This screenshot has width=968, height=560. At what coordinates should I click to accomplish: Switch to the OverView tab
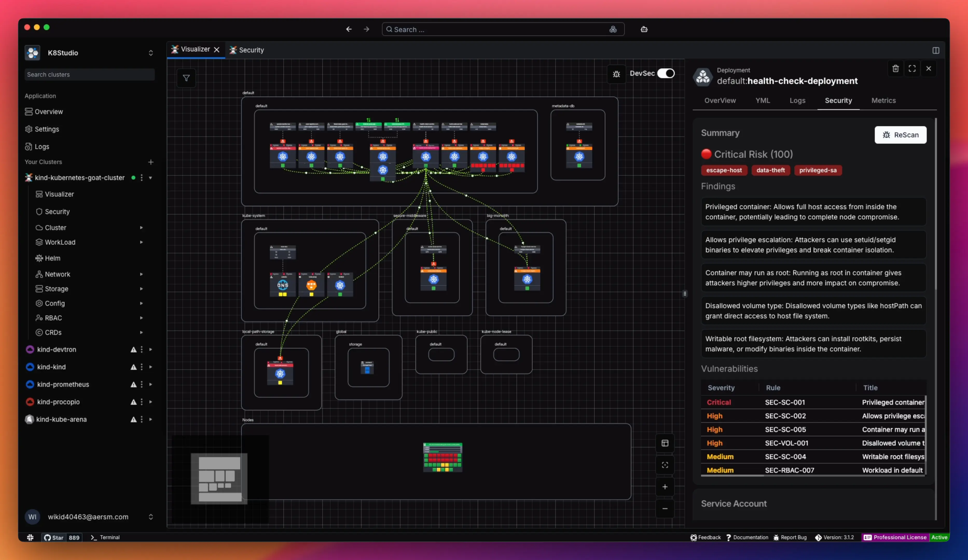click(x=720, y=101)
